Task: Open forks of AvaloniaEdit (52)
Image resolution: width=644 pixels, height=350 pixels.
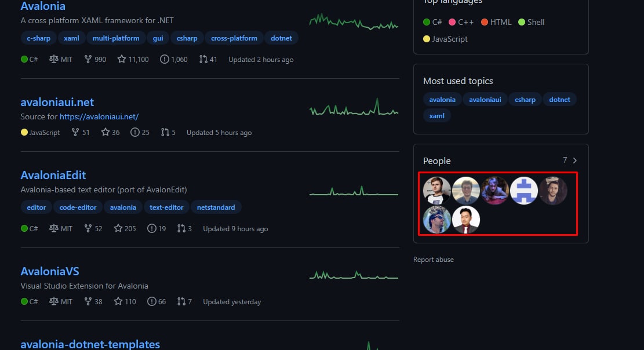Action: click(93, 229)
